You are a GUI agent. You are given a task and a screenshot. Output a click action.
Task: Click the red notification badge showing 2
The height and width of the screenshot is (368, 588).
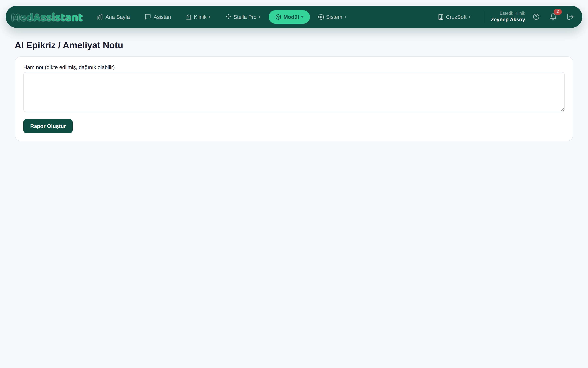pyautogui.click(x=558, y=12)
